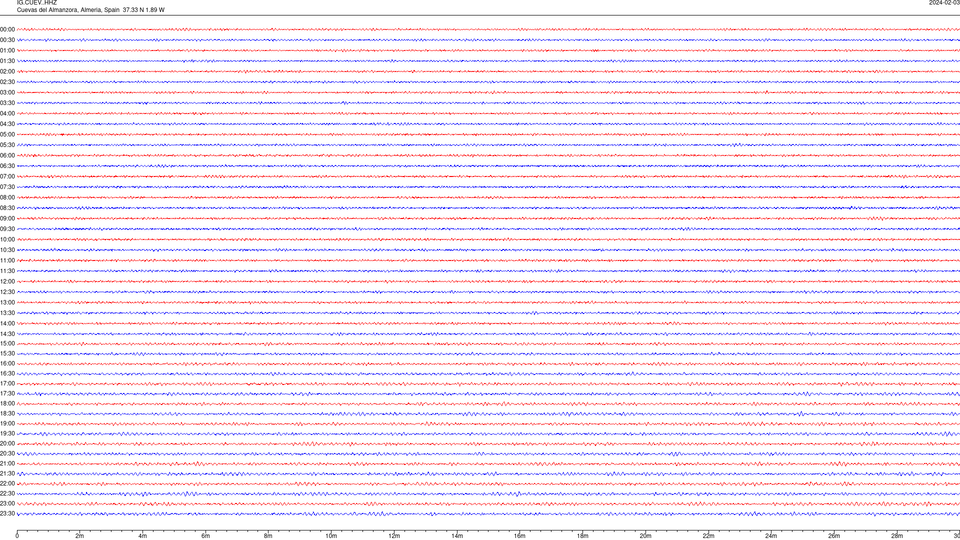Select the 02:00 time row label
The height and width of the screenshot is (540, 960).
click(7, 72)
